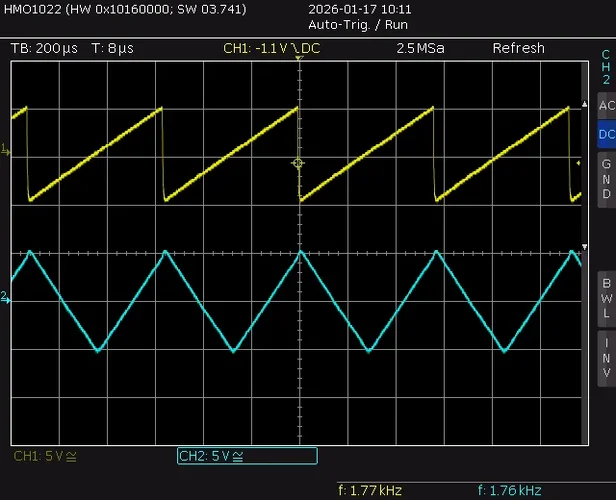The image size is (616, 500).
Task: Click the f: 1.77 kHz frequency measurement
Action: [370, 491]
